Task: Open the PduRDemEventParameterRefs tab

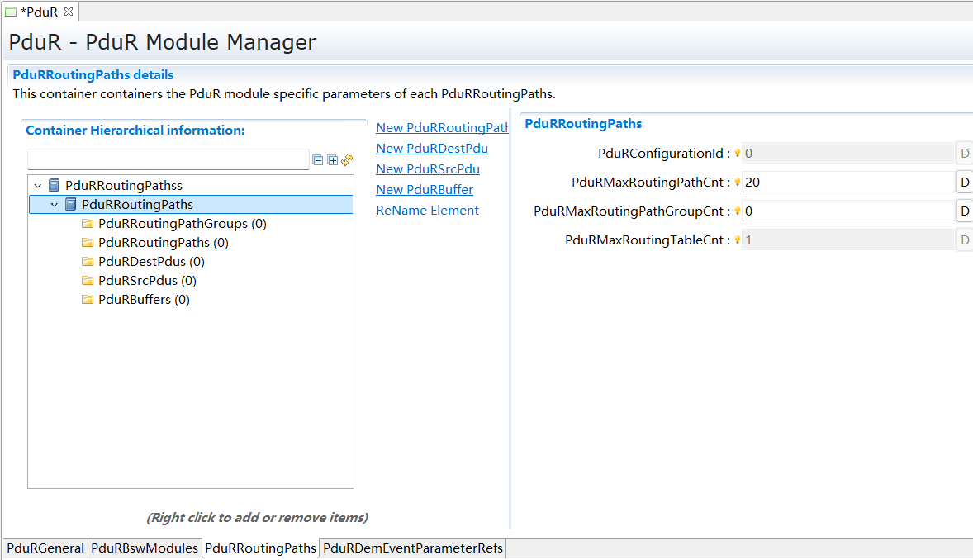Action: click(x=412, y=548)
